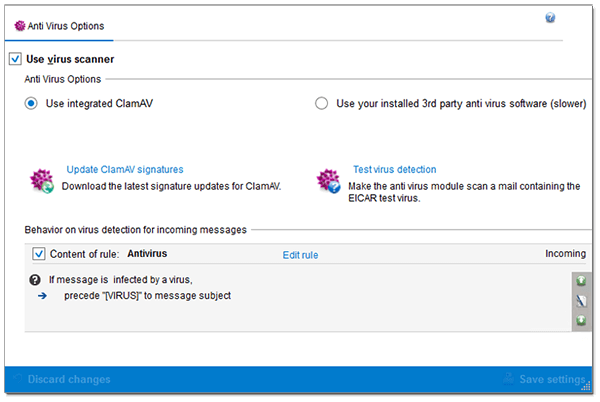This screenshot has width=600, height=402.
Task: Click the edit pencil icon beside the rule
Action: pos(581,301)
